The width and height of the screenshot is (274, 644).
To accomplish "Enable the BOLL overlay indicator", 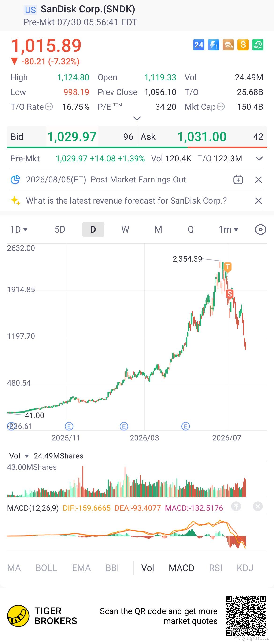I will coord(46,568).
